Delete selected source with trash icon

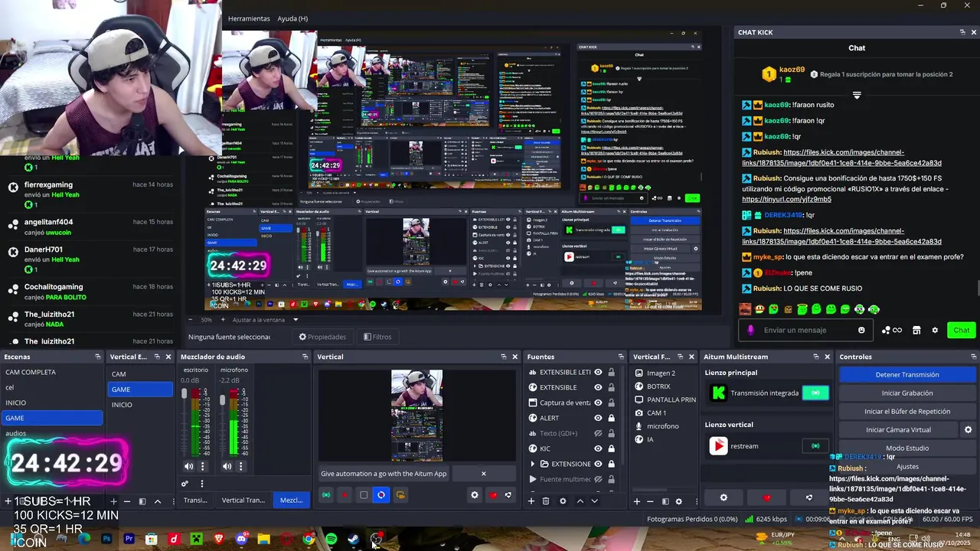coord(546,501)
